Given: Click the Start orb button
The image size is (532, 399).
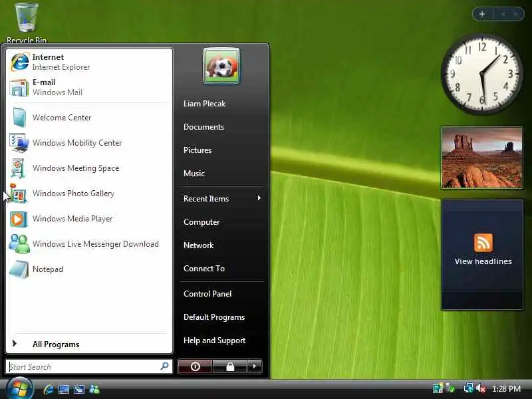Looking at the screenshot, I should point(19,389).
